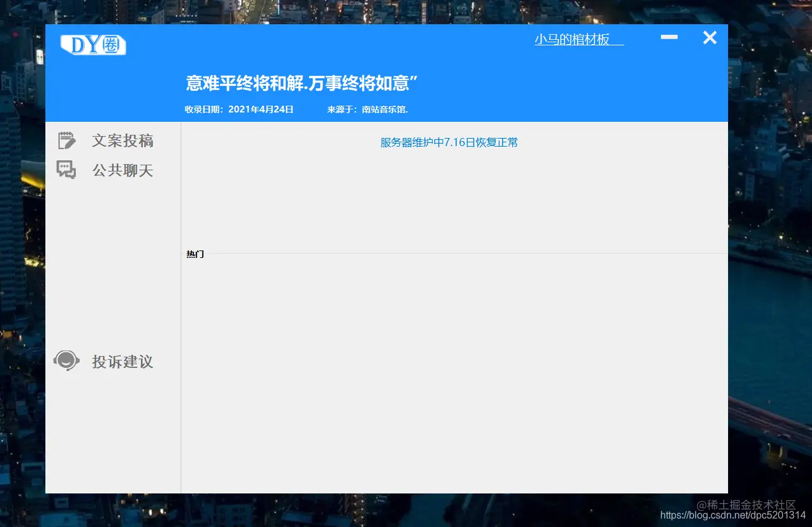The image size is (812, 527).
Task: Click the 服务器维护中7.16日恢复正常 notice
Action: click(x=448, y=142)
